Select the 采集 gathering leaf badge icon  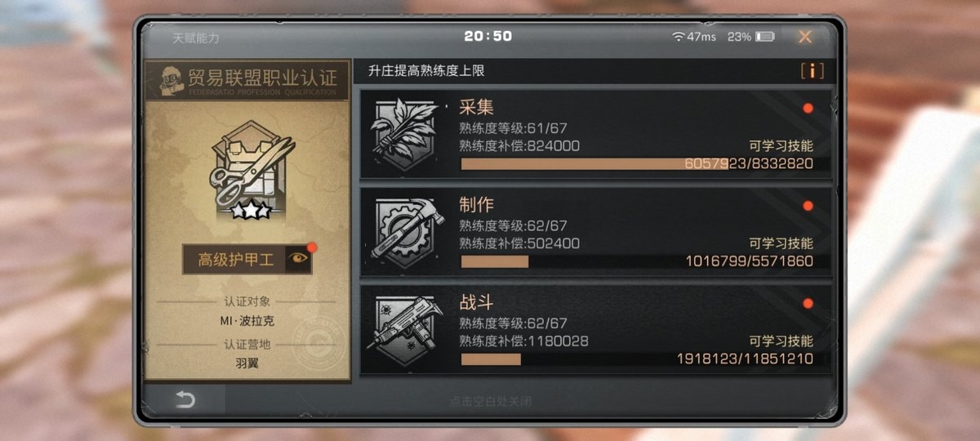tap(402, 132)
